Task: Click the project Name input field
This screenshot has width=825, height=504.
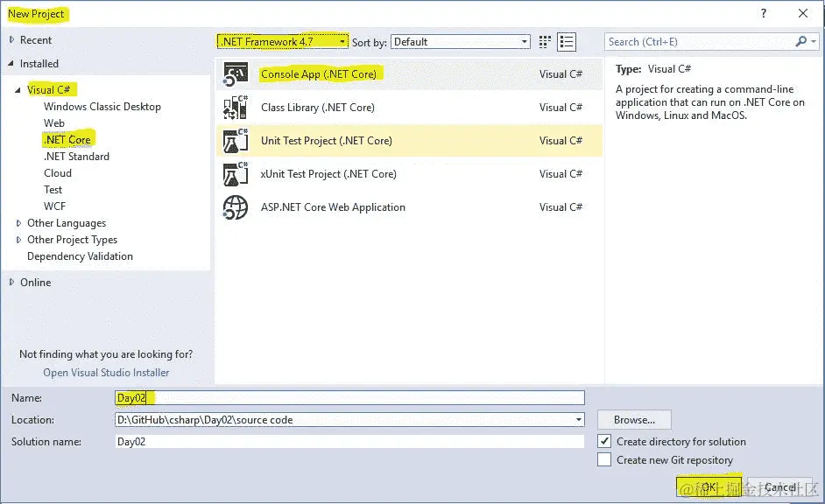Action: point(349,398)
